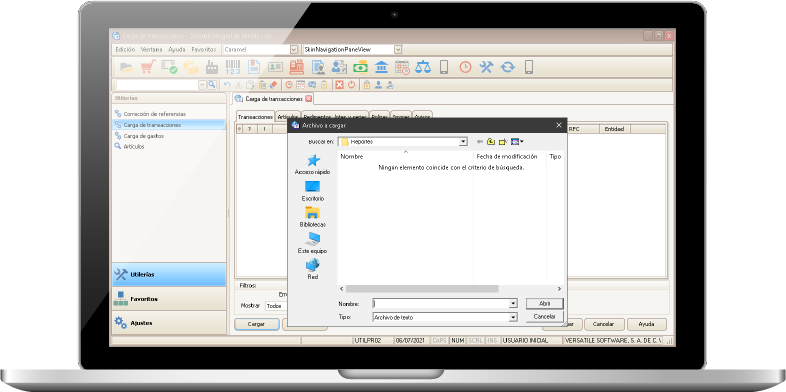Open the barcode 123 tool
Screen dimensions: 786x392
tap(233, 67)
